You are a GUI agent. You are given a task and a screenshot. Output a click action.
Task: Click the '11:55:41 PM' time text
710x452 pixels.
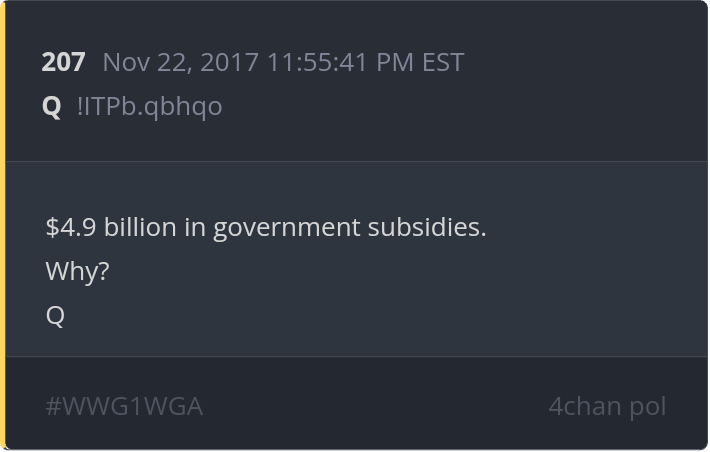tap(340, 62)
